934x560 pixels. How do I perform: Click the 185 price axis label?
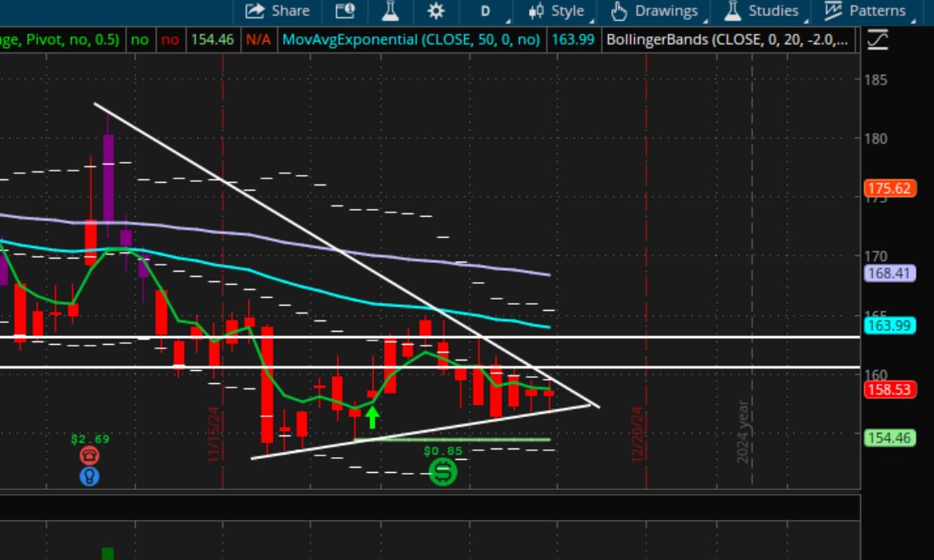pyautogui.click(x=876, y=80)
